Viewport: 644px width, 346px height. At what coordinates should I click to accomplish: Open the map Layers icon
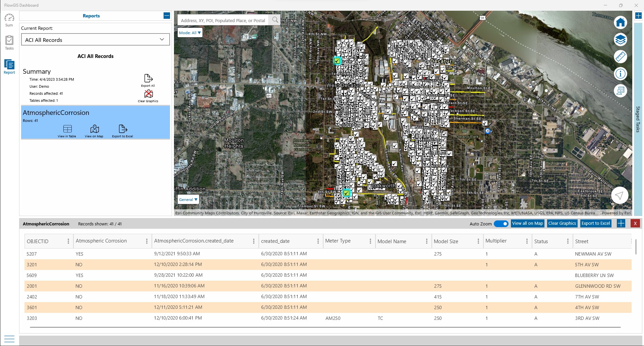[620, 40]
